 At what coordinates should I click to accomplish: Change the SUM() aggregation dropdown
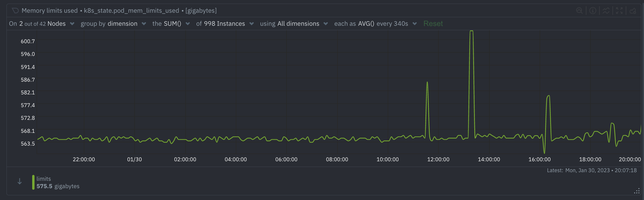pyautogui.click(x=171, y=24)
